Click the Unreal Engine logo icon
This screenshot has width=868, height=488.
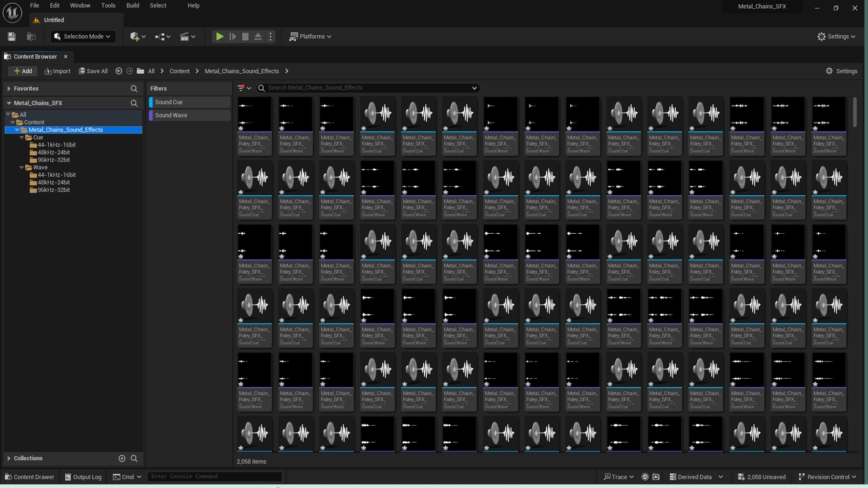coord(12,12)
